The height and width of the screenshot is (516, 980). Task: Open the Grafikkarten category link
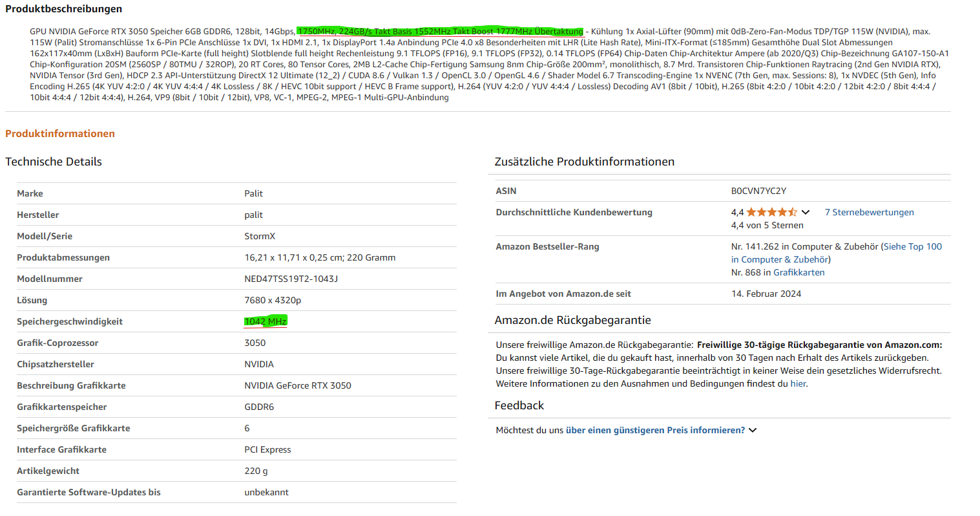799,272
